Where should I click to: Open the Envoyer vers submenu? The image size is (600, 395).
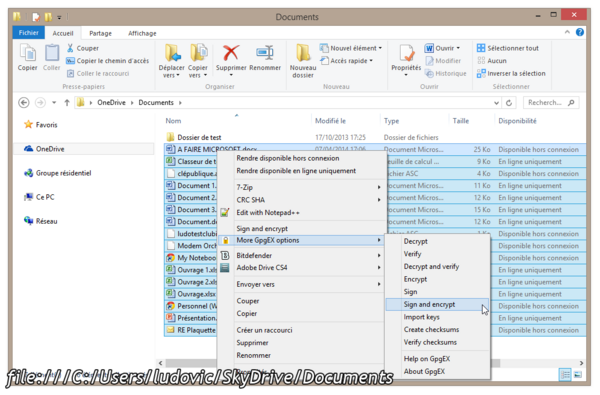pos(302,284)
